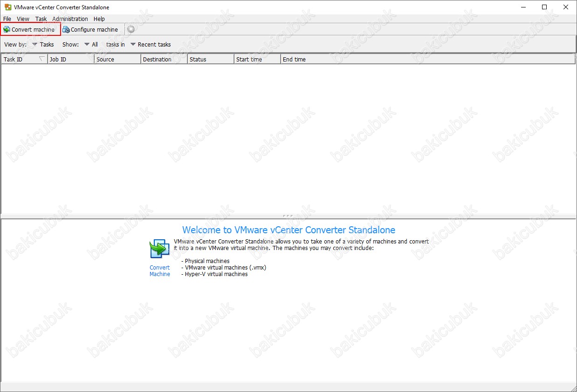This screenshot has height=392, width=577.
Task: Minimize the Converter window
Action: [x=523, y=7]
